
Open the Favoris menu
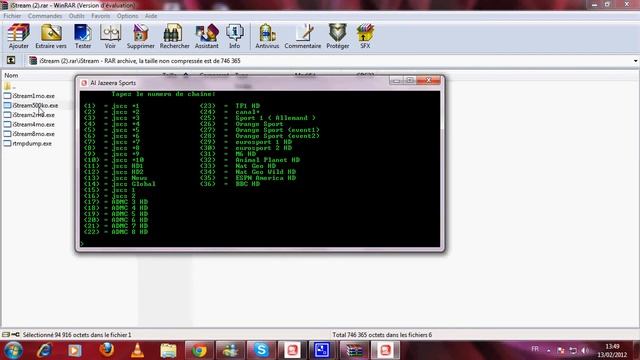pyautogui.click(x=101, y=16)
